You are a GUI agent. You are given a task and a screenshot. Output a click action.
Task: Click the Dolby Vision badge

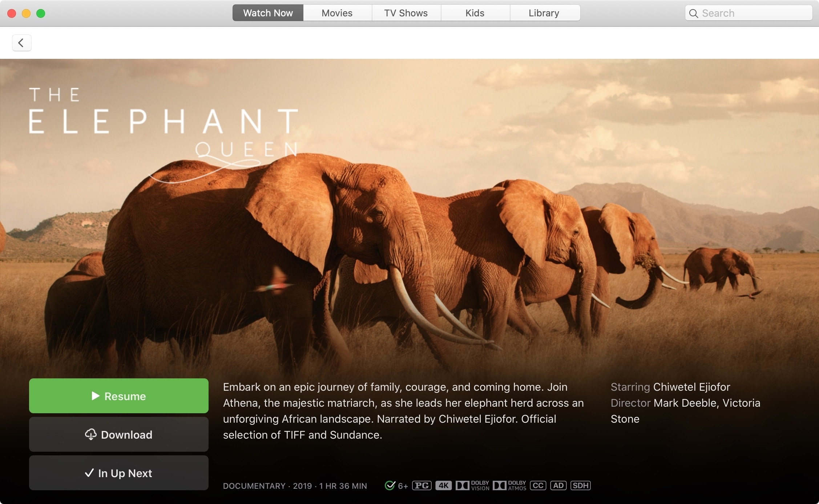coord(472,485)
